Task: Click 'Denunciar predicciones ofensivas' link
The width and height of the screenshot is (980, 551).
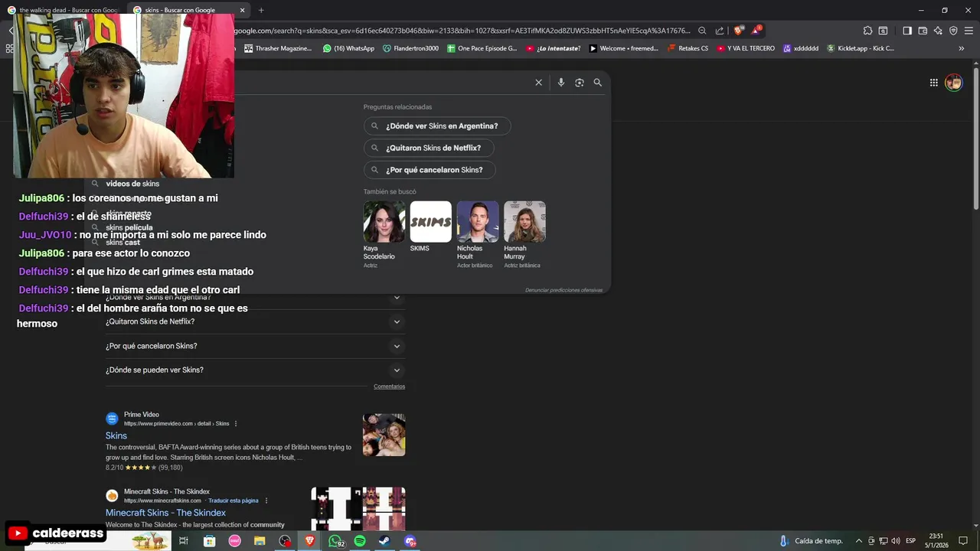Action: (x=563, y=290)
